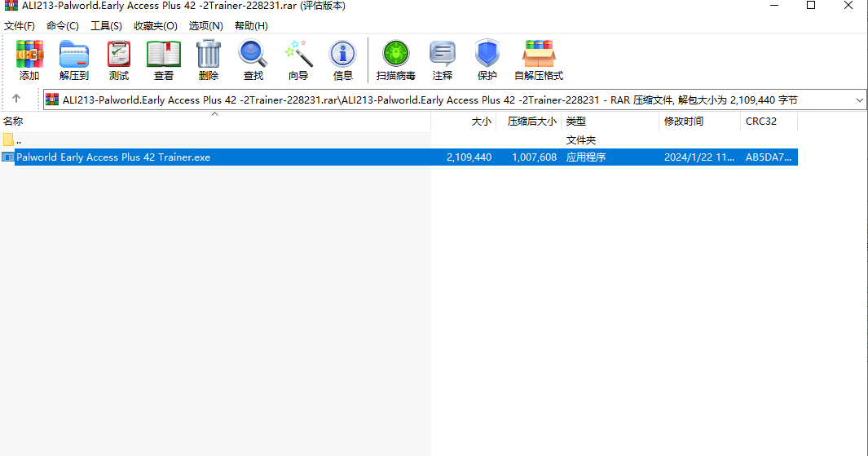Viewport: 868px width, 456px height.
Task: Click the 2024/1/22 modified date cell
Action: [699, 157]
